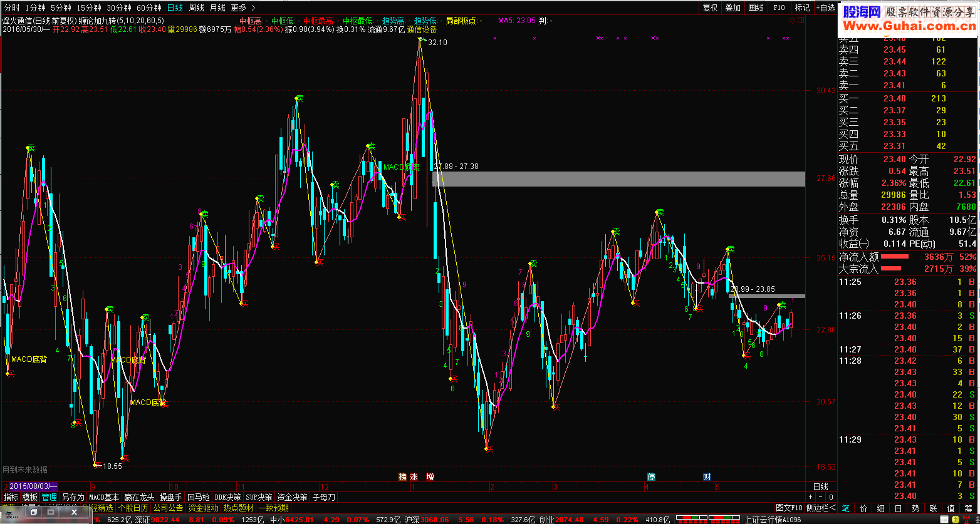Image resolution: width=980 pixels, height=524 pixels.
Task: Click the 停 marker on the time axis
Action: (652, 476)
